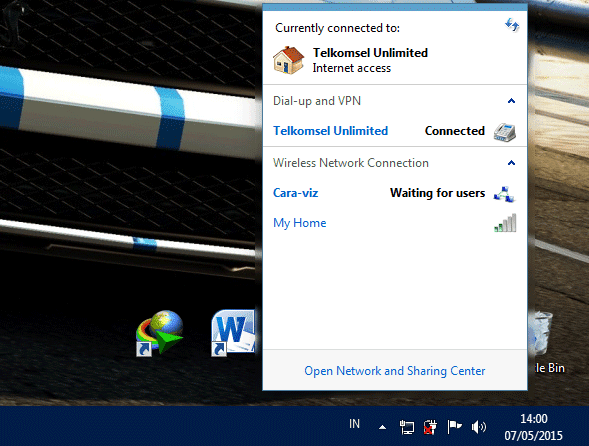Open the Action Center flag icon
Image resolution: width=589 pixels, height=446 pixels.
coord(454,427)
